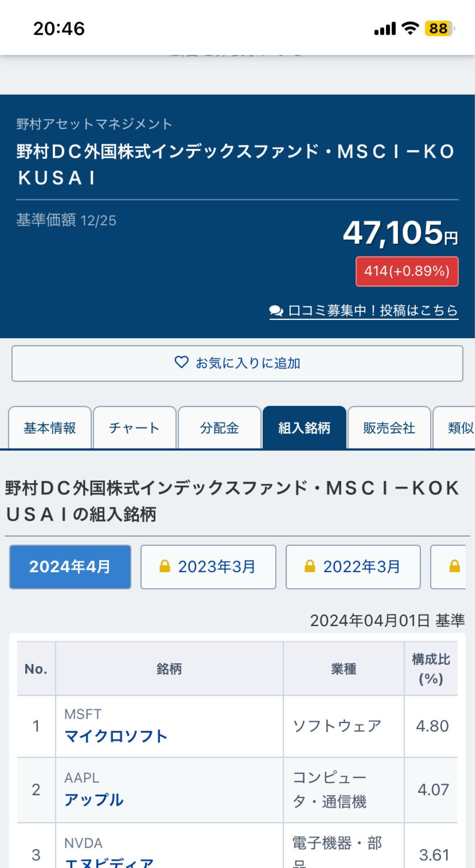Click the 口コミ募集中！投稿はこちら link
Screen dimensions: 475x868
point(373,310)
